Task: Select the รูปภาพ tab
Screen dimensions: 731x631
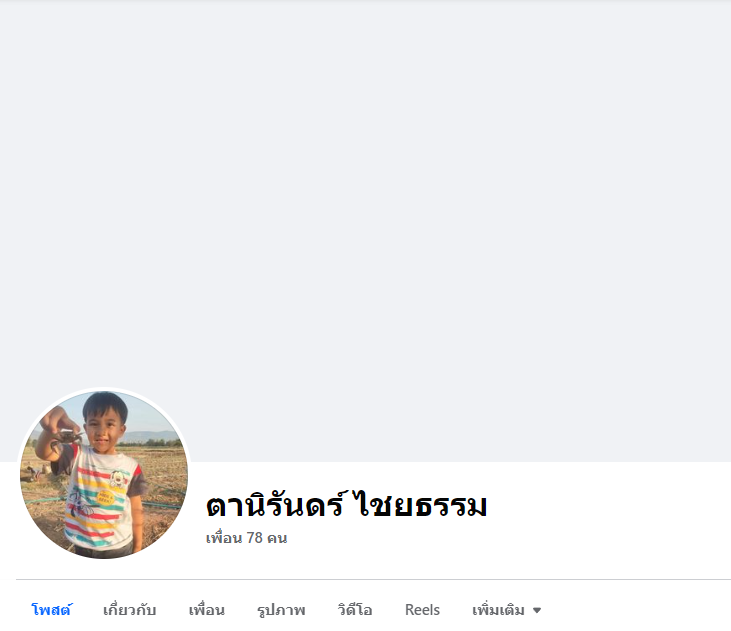Action: point(281,610)
